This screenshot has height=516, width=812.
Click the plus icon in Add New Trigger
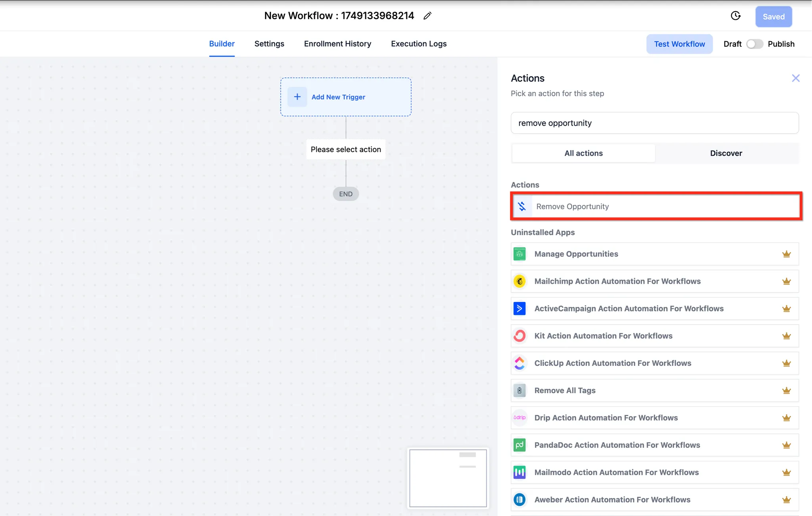(297, 97)
